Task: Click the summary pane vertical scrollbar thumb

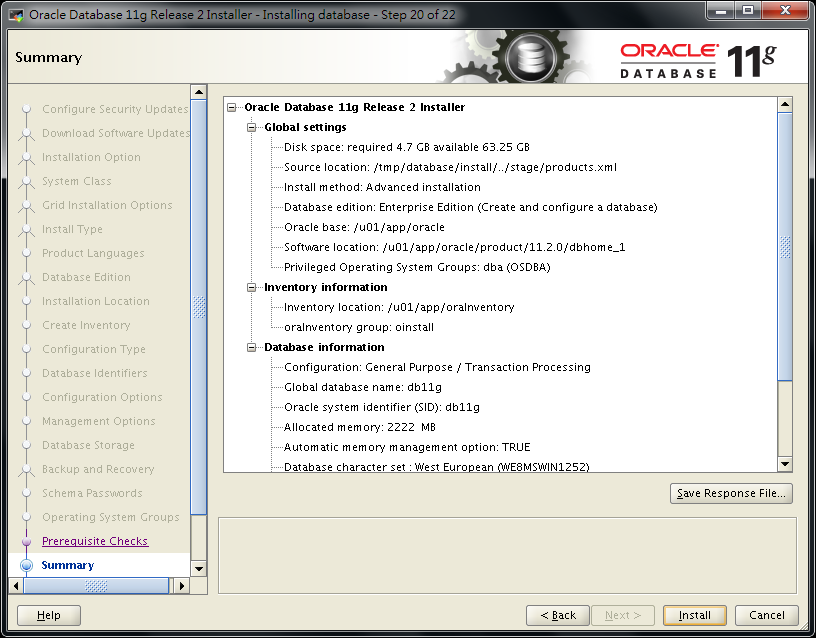Action: click(785, 247)
